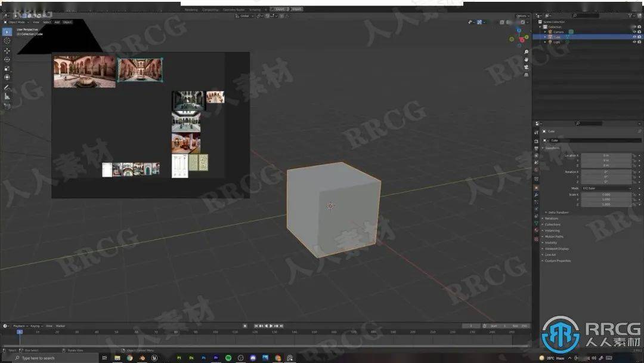Open the Output properties tab icon
This screenshot has width=644, height=363.
pyautogui.click(x=537, y=149)
